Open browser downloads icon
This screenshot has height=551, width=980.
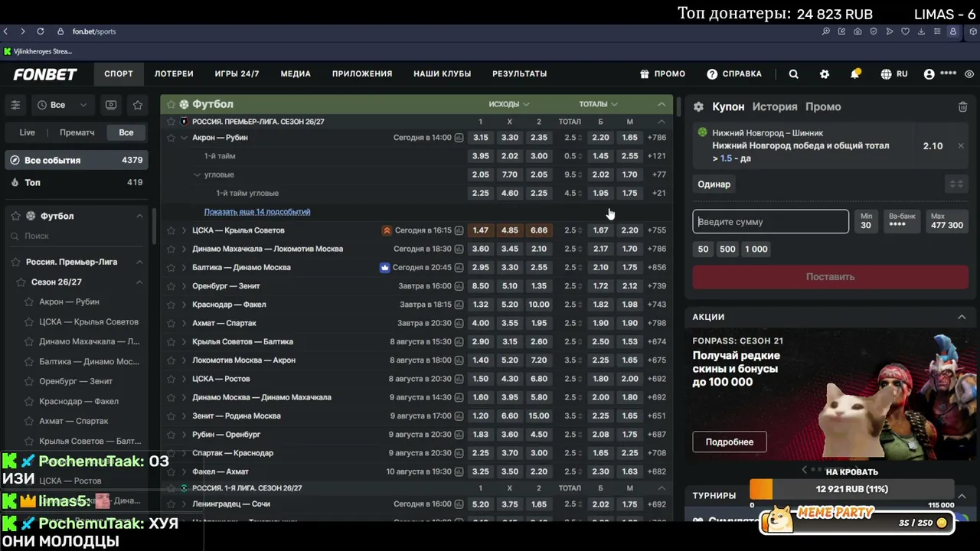click(921, 31)
